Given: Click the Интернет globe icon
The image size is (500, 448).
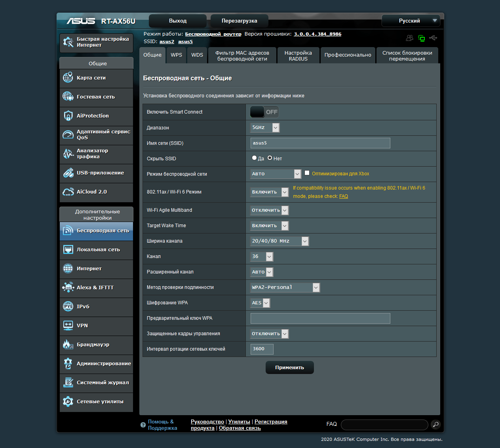Looking at the screenshot, I should [x=68, y=268].
